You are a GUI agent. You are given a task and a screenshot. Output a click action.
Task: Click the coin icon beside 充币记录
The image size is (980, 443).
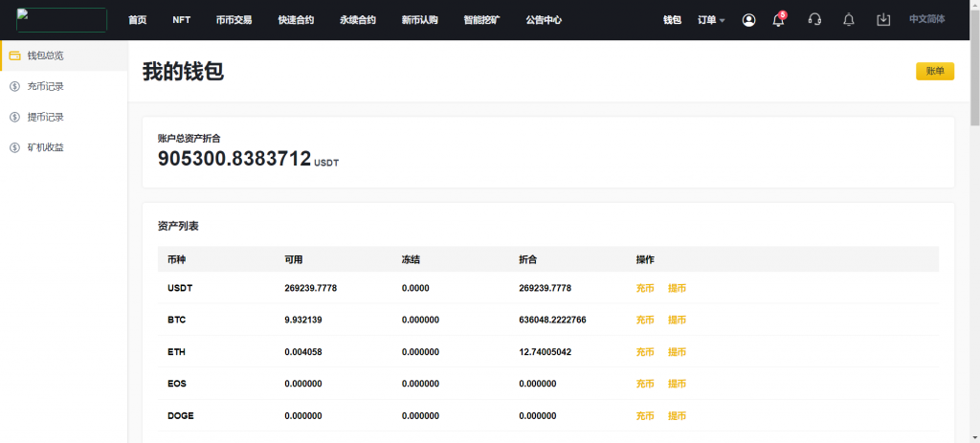(14, 86)
